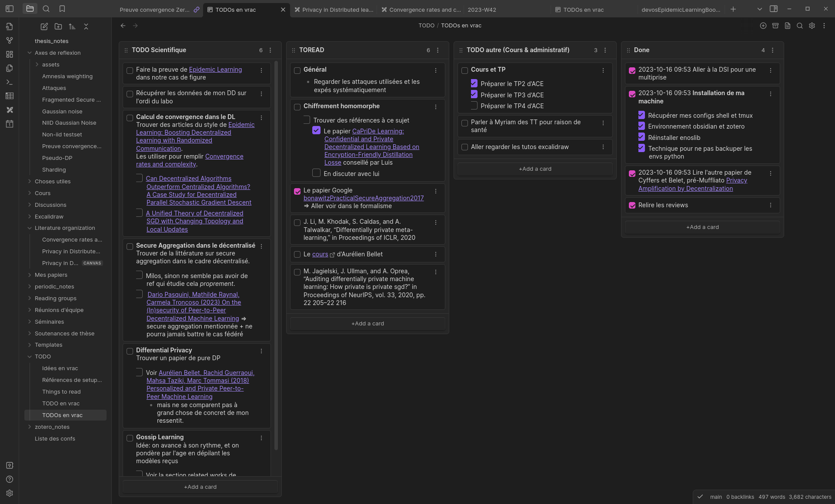Archive completed cards on the board

tap(775, 26)
